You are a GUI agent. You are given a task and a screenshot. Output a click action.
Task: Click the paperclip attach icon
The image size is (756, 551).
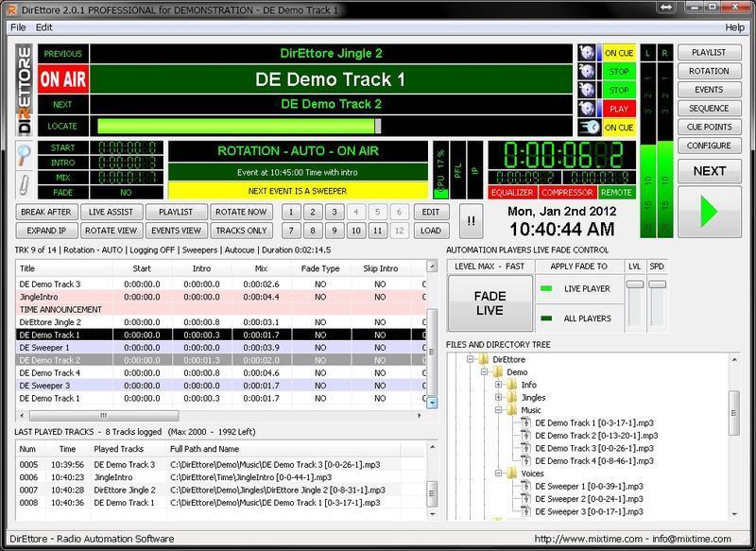pos(25,184)
